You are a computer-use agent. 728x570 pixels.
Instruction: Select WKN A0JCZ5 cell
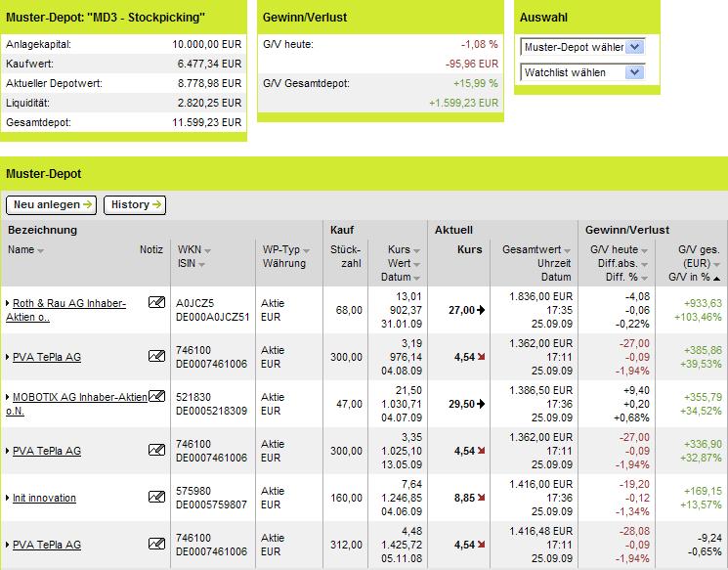point(194,303)
